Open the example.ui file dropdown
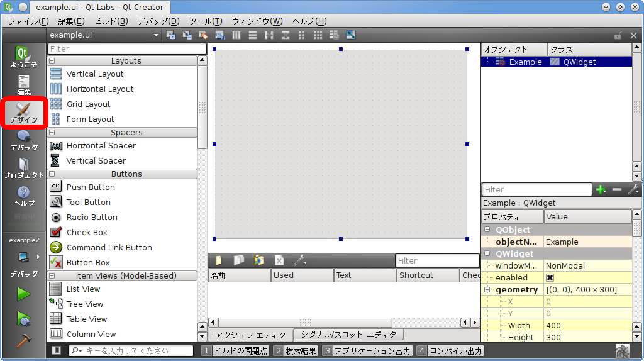Screen dimensions: 644x361 click(x=156, y=35)
